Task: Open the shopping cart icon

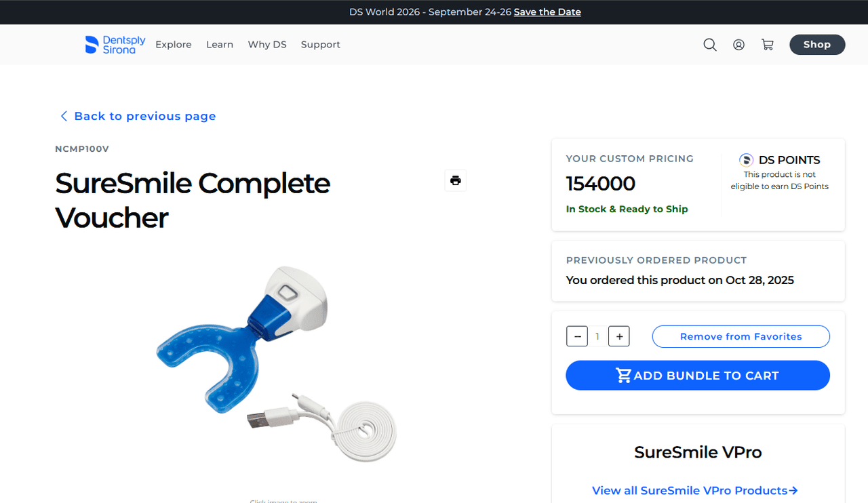Action: [x=768, y=45]
